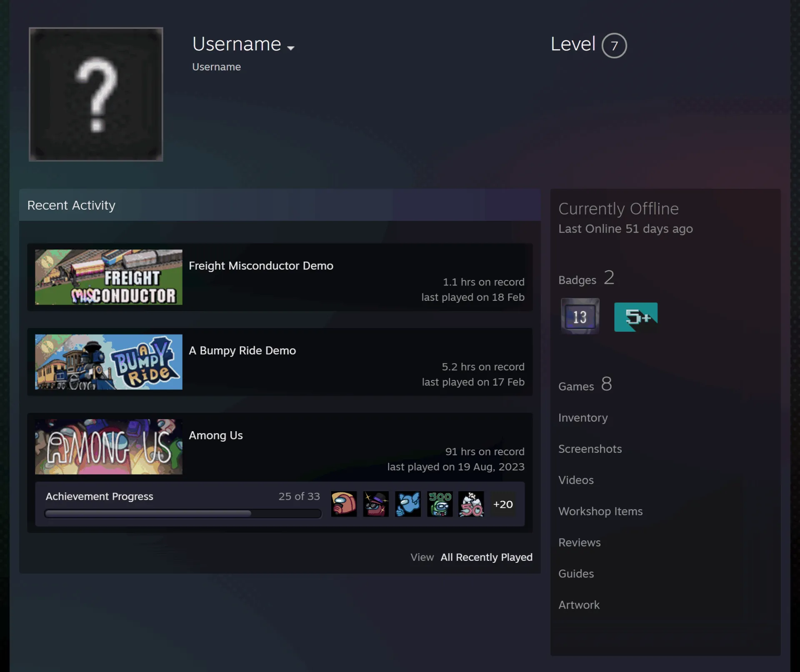This screenshot has height=672, width=800.
Task: Open the Videos section
Action: 576,480
